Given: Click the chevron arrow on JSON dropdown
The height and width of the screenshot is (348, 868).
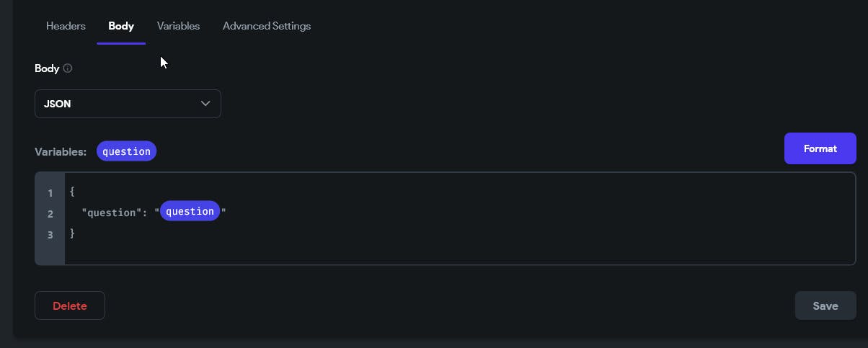Looking at the screenshot, I should 205,104.
